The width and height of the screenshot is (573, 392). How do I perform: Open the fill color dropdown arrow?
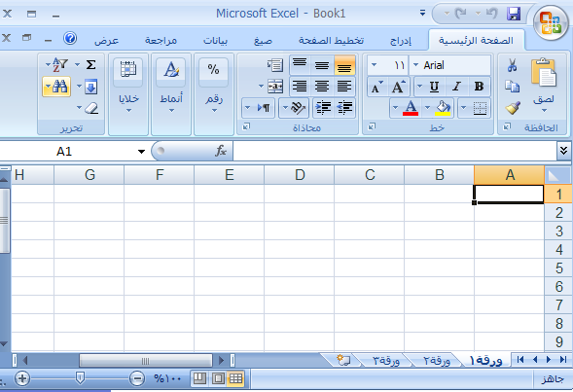click(x=427, y=108)
